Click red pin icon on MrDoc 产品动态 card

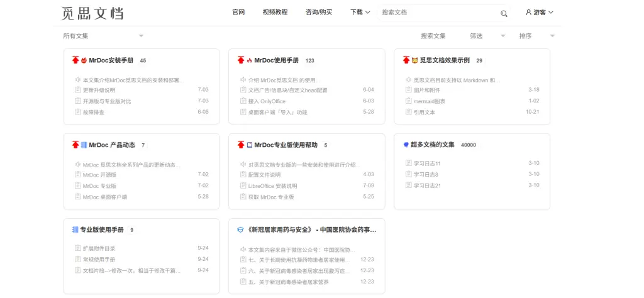coord(75,145)
